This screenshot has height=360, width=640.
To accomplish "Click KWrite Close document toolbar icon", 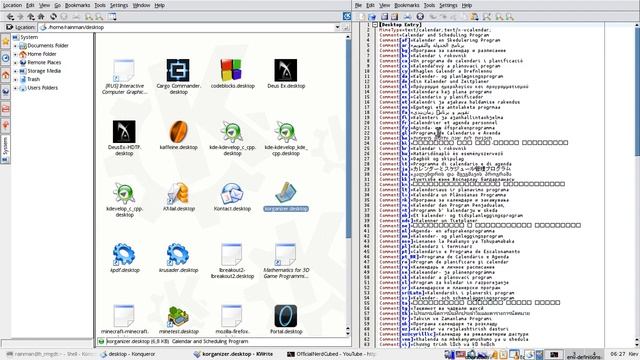I will tap(420, 17).
